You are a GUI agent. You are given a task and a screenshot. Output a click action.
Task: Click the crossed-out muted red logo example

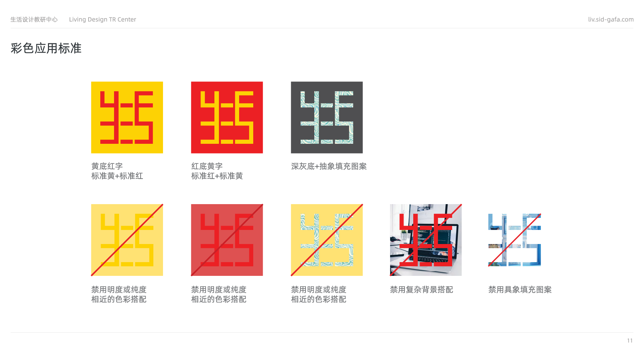(227, 240)
